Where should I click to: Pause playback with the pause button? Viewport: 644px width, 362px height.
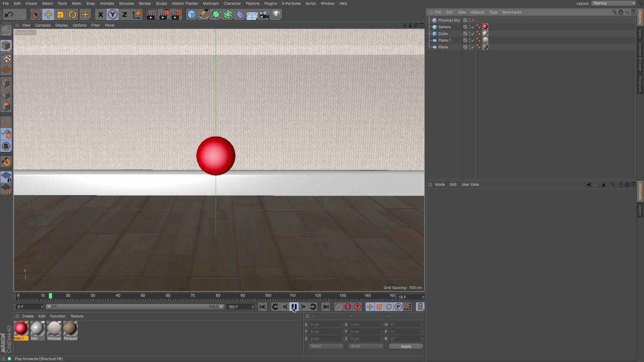(x=294, y=307)
